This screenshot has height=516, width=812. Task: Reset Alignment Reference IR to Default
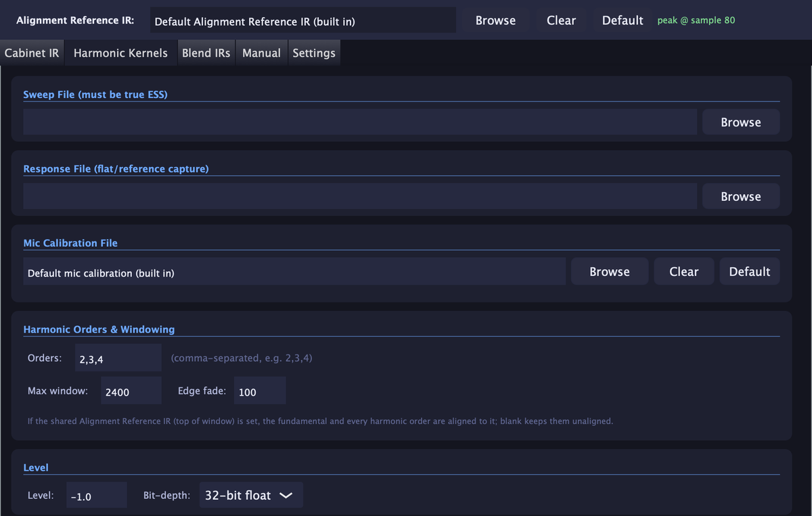[x=623, y=20]
